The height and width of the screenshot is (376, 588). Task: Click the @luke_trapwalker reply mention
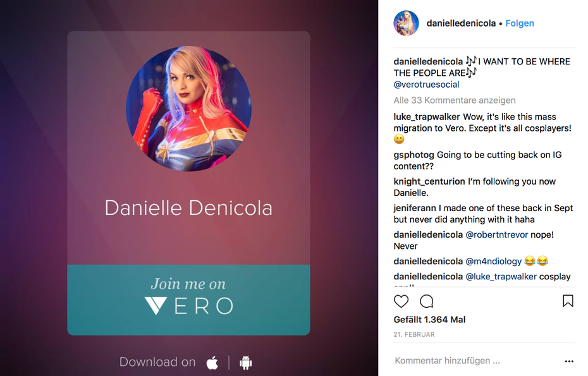pos(501,277)
